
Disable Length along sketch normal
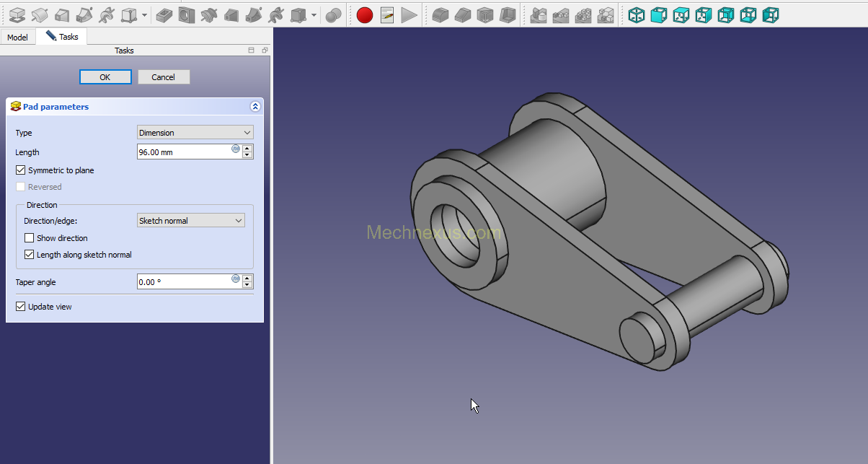click(29, 255)
